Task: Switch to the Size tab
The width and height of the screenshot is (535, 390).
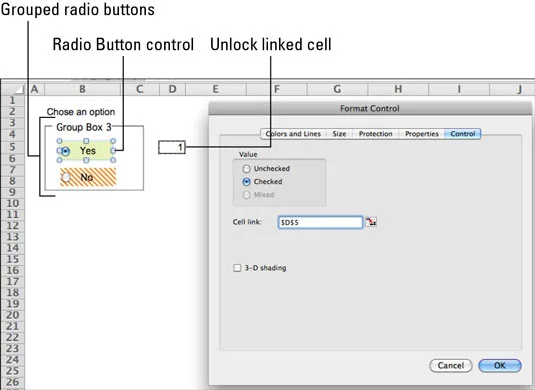Action: pyautogui.click(x=339, y=134)
